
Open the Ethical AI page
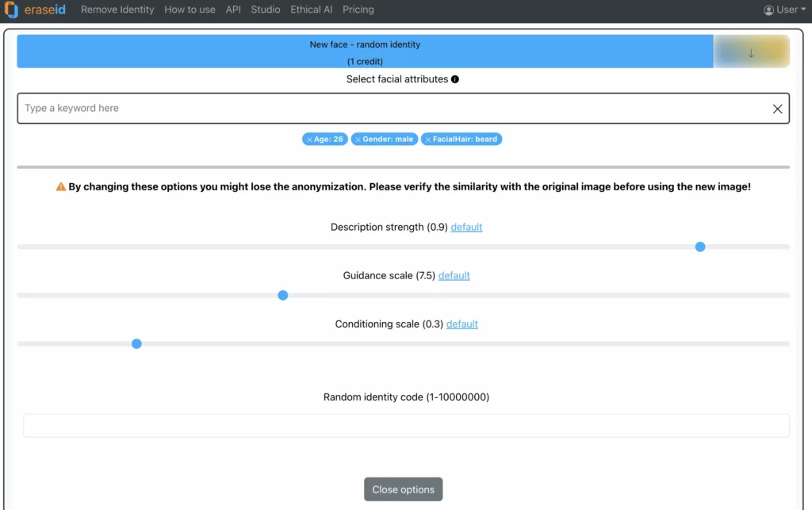[312, 10]
